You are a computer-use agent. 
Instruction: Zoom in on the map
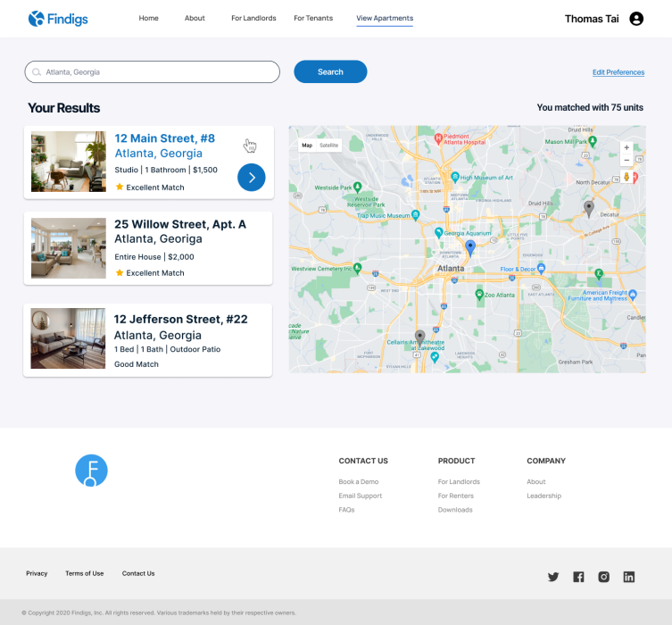pyautogui.click(x=626, y=147)
